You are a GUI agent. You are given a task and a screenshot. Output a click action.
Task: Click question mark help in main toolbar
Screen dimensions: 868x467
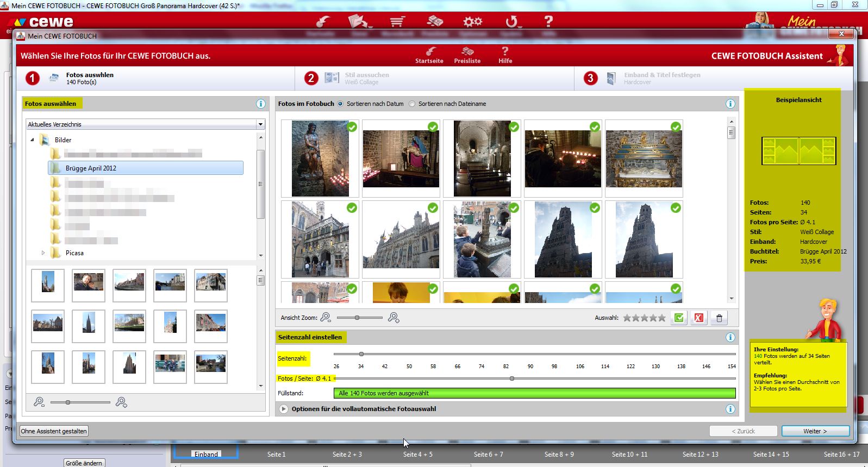pyautogui.click(x=548, y=21)
